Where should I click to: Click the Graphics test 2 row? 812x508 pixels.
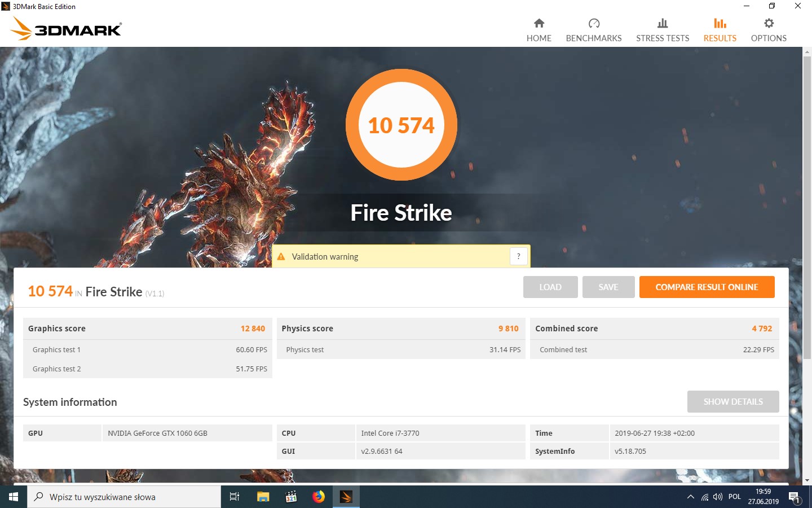coord(148,369)
